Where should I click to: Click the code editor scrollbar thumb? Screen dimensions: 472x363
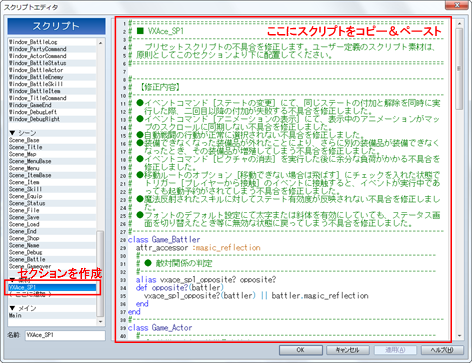[459, 69]
